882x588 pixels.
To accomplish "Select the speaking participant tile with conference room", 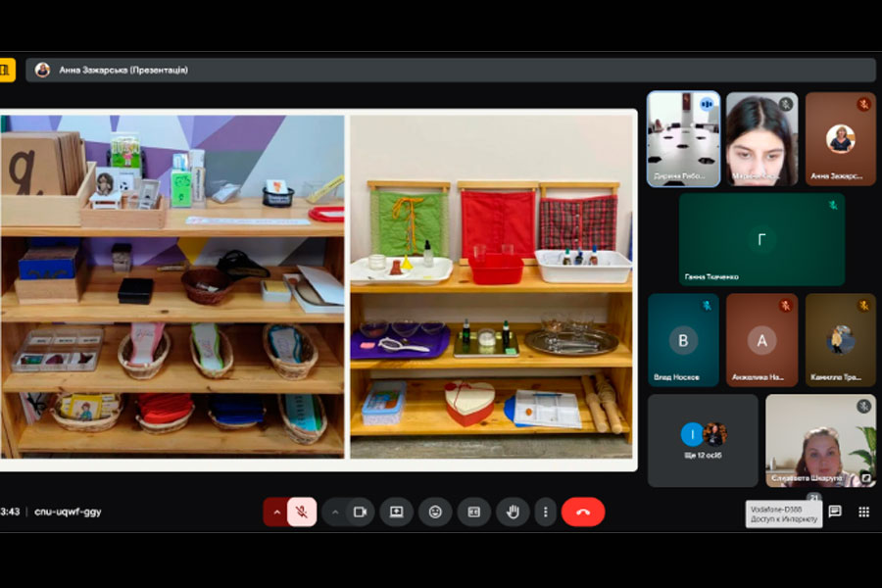I will click(683, 138).
